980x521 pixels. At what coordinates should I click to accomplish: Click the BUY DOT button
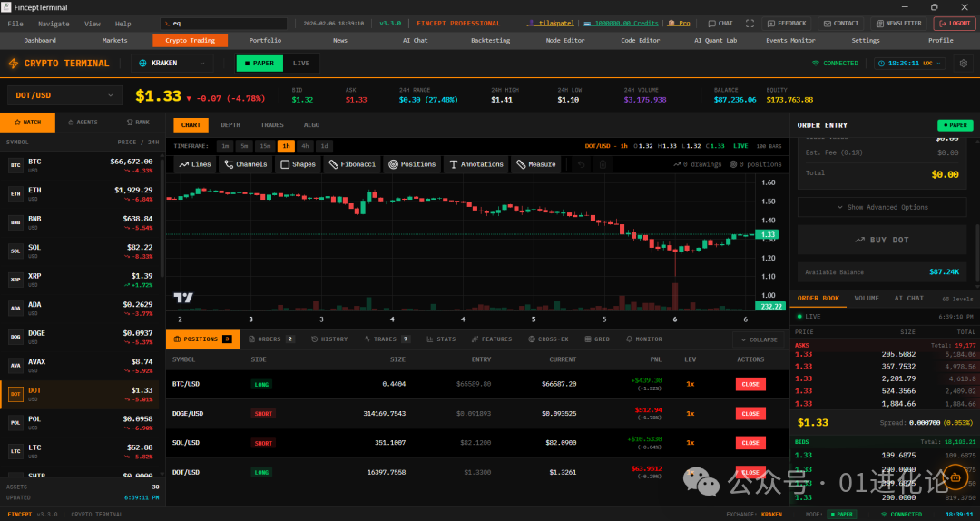tap(882, 240)
